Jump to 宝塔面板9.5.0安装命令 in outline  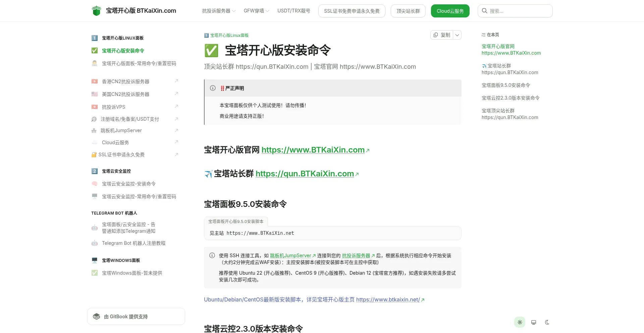pos(506,85)
